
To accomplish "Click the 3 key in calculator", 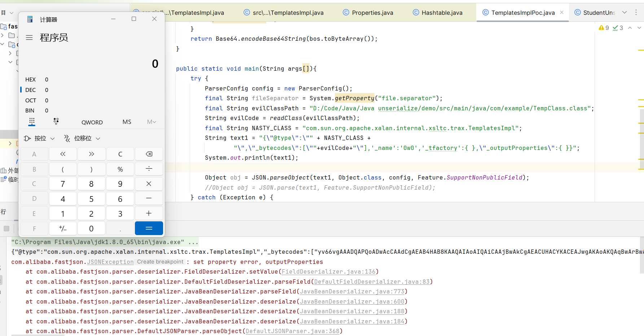I will (x=120, y=213).
